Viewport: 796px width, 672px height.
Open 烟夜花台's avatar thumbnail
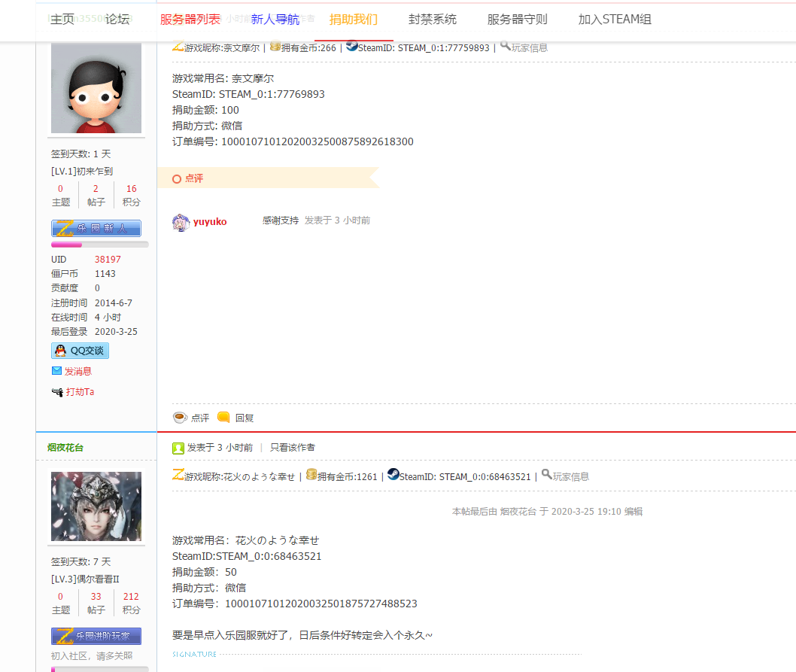pos(96,506)
